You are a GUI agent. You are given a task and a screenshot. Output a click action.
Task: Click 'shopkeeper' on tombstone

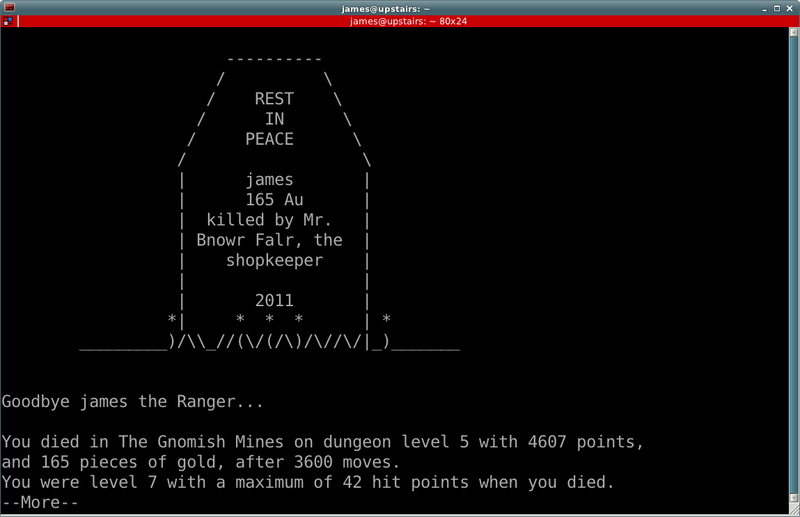point(274,260)
